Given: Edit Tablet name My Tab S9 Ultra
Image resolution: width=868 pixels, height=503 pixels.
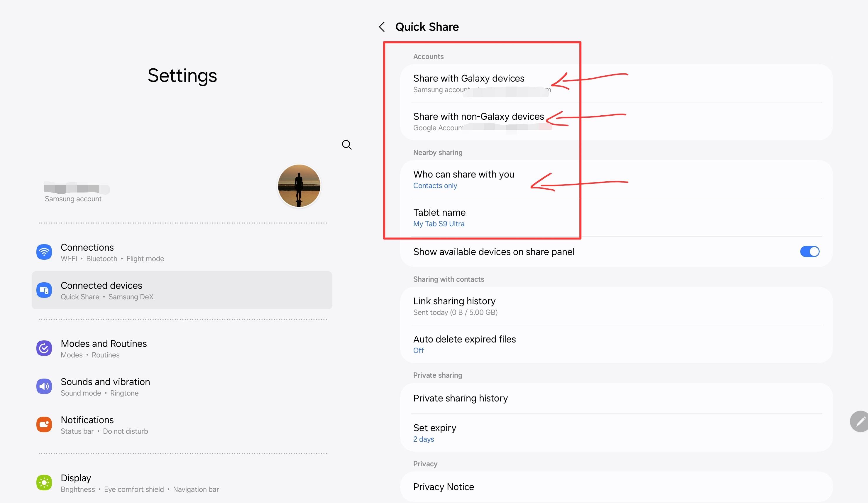Looking at the screenshot, I should pos(439,217).
